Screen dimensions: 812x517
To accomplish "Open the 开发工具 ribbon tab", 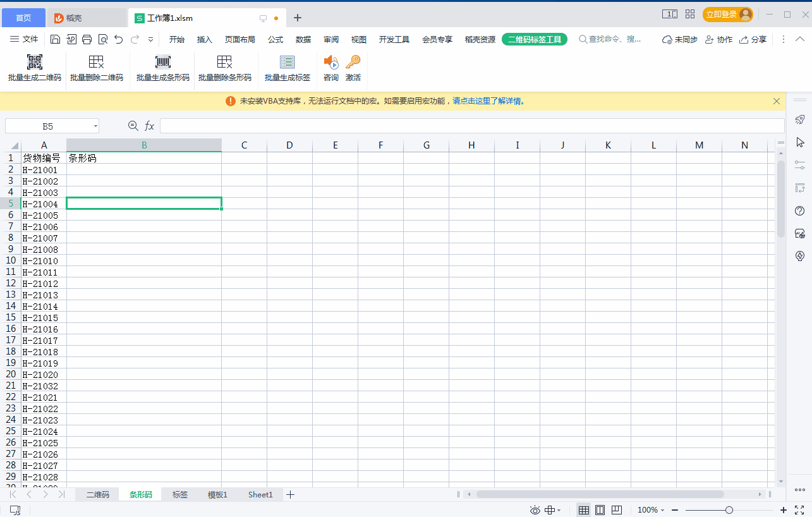I will pyautogui.click(x=394, y=39).
